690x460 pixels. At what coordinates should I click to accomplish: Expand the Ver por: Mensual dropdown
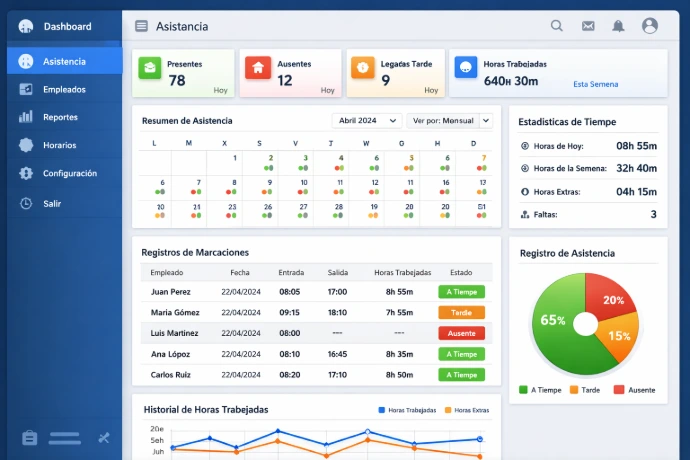tap(442, 121)
